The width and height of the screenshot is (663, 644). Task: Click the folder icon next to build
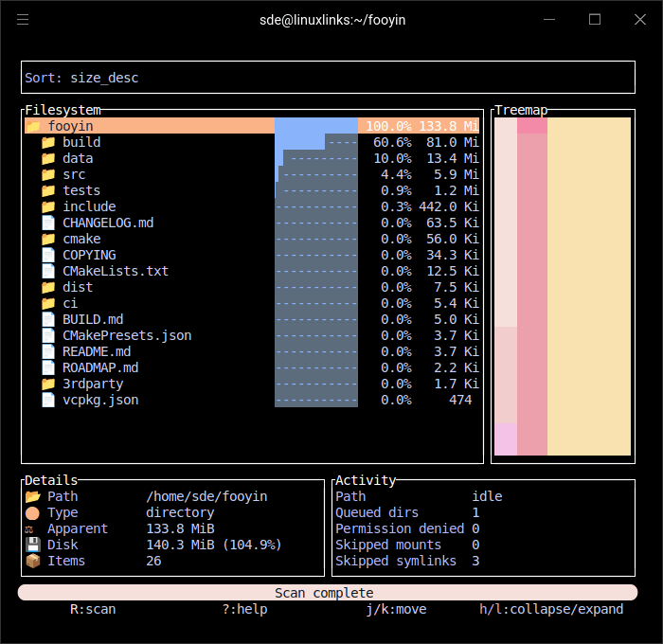pos(48,142)
